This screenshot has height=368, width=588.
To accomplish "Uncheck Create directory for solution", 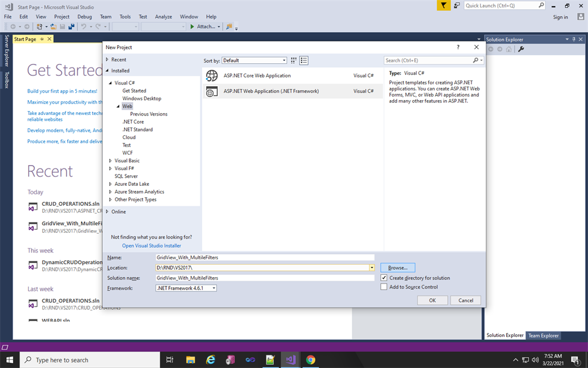I will tap(384, 277).
